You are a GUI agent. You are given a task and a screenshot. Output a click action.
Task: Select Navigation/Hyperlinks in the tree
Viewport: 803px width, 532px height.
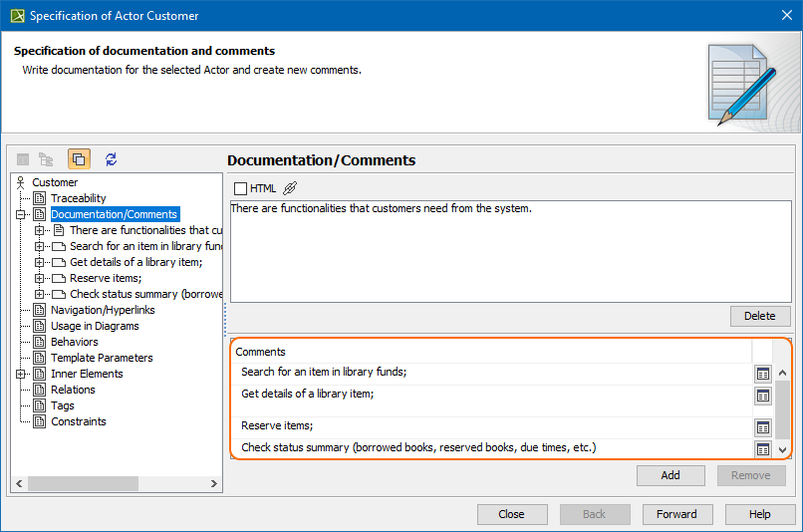pyautogui.click(x=103, y=310)
